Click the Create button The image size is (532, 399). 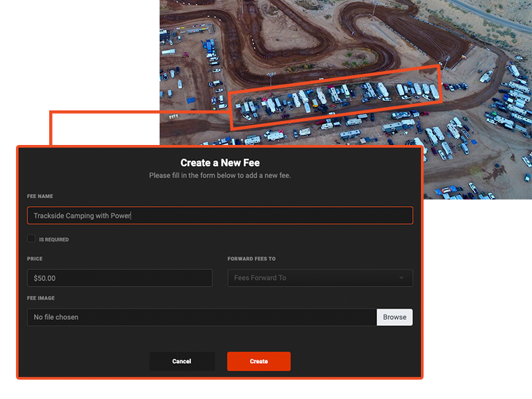tap(259, 361)
